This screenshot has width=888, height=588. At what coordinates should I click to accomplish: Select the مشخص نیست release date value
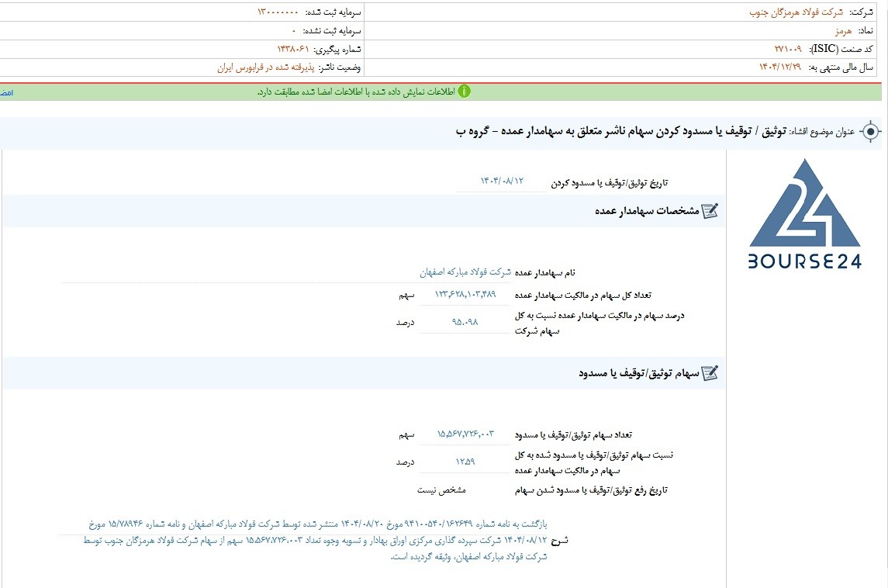[x=442, y=490]
